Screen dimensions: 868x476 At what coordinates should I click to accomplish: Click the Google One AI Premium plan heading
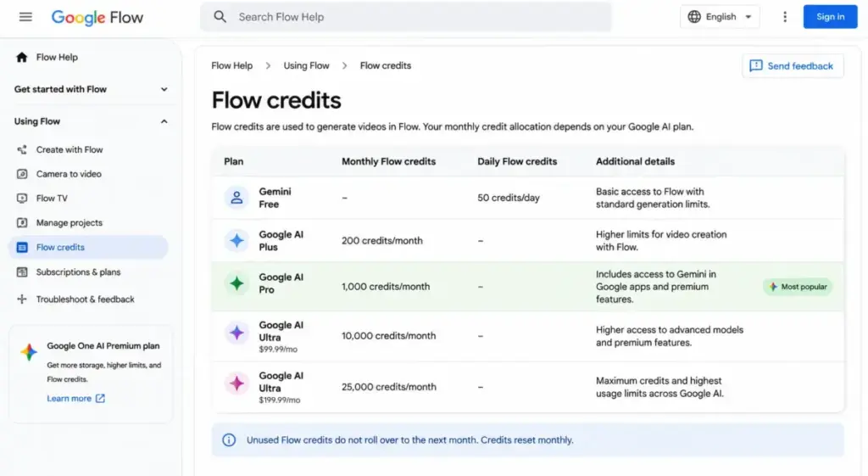(103, 346)
